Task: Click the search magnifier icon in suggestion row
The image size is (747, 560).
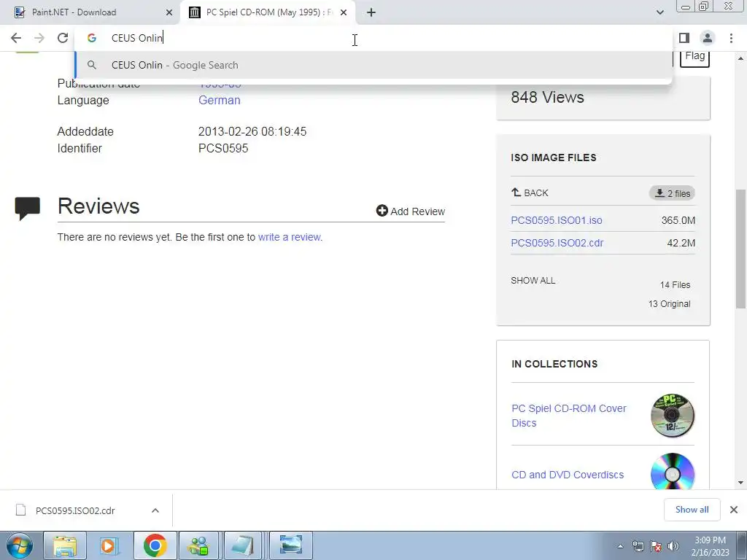Action: pos(91,65)
